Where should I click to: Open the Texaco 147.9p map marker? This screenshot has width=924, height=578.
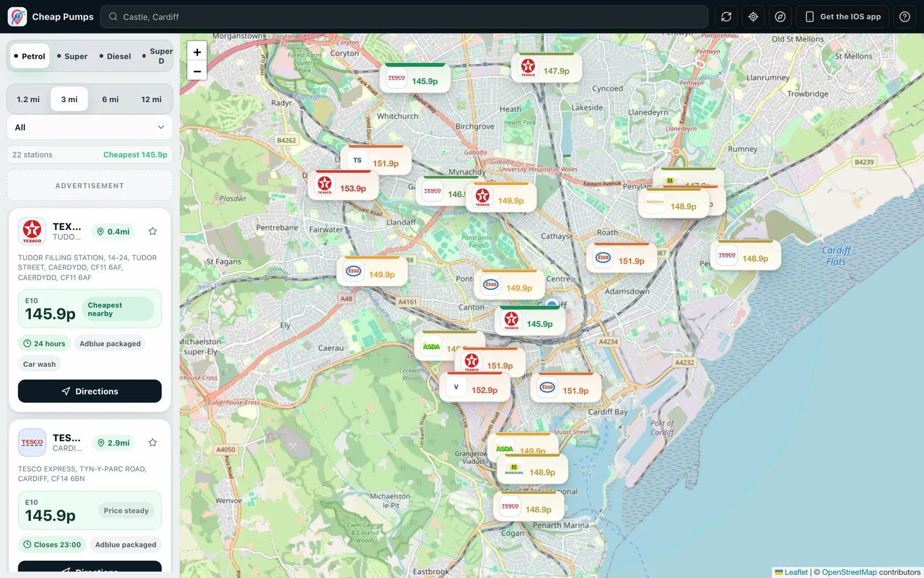tap(547, 69)
